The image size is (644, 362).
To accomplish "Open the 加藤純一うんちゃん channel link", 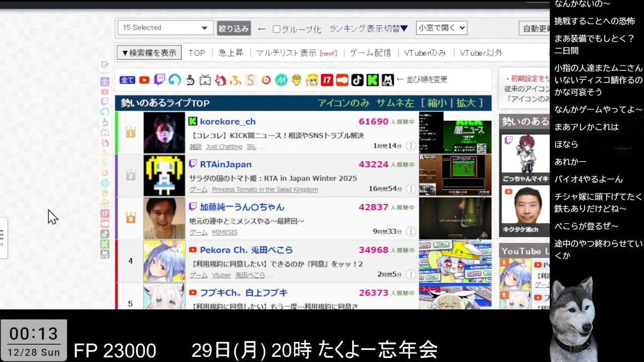I will 242,207.
